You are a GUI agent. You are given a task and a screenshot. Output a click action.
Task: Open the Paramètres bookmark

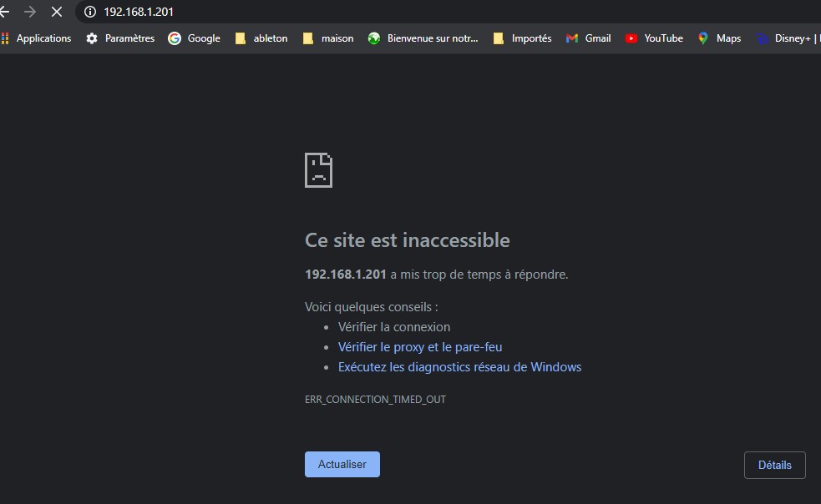[120, 38]
